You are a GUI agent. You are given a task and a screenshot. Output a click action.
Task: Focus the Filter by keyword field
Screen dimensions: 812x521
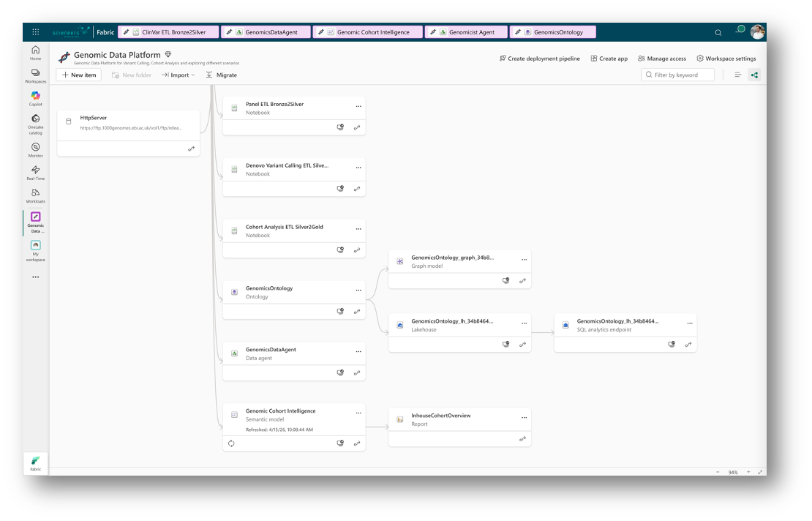click(x=677, y=75)
